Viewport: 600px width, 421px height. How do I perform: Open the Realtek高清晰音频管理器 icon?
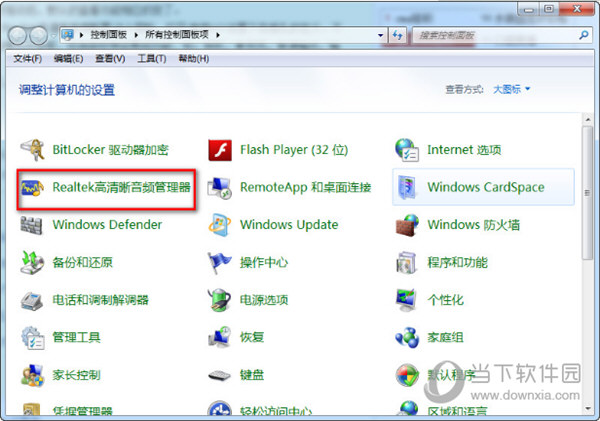pos(32,188)
